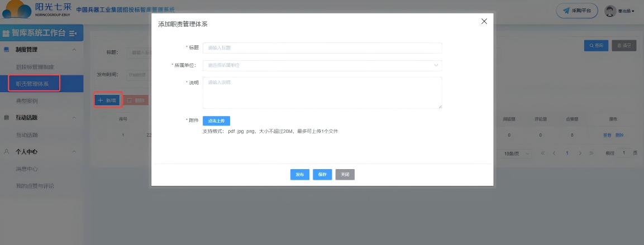Click the 发布 button
The width and height of the screenshot is (644, 245).
pyautogui.click(x=299, y=175)
